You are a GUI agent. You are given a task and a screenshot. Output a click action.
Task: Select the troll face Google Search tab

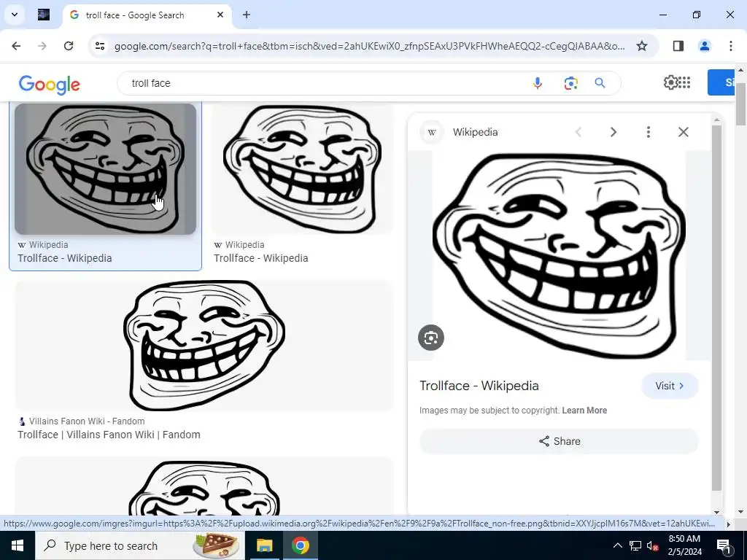tap(147, 15)
